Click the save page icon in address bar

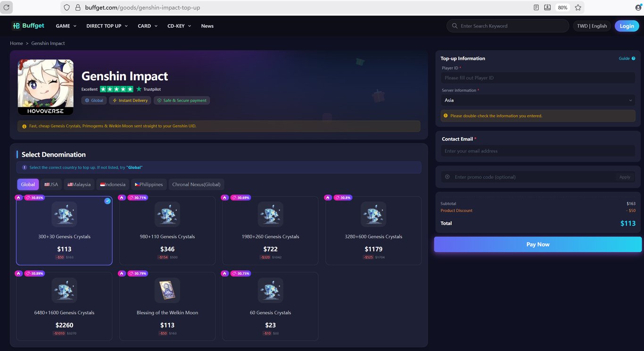(x=547, y=8)
